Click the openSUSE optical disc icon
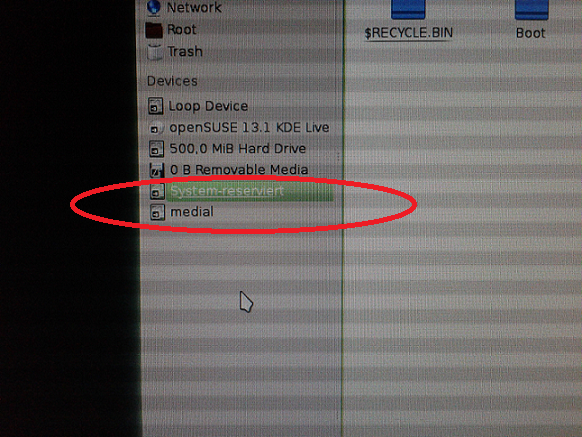Viewport: 582px width, 437px height. click(x=156, y=128)
